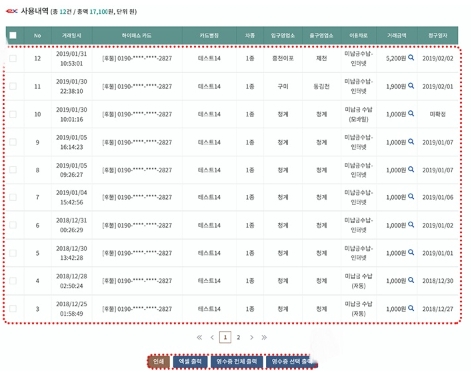Open detail magnifier for row 8
This screenshot has width=471, height=373.
click(x=411, y=169)
